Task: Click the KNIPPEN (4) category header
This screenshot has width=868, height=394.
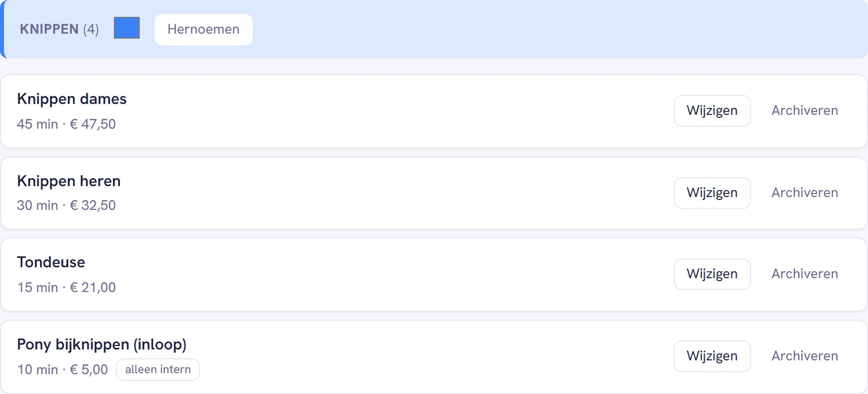Action: [x=59, y=29]
